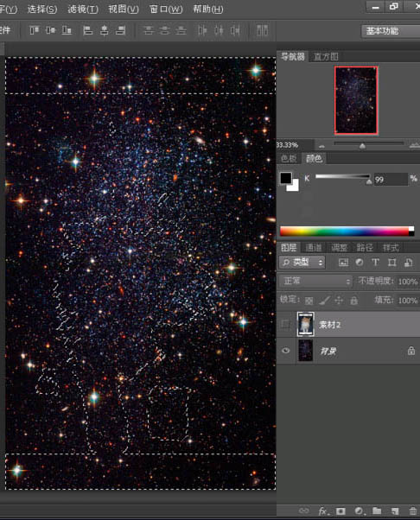The width and height of the screenshot is (420, 520).
Task: Select the 素材2 layer thumbnail
Action: (x=306, y=324)
